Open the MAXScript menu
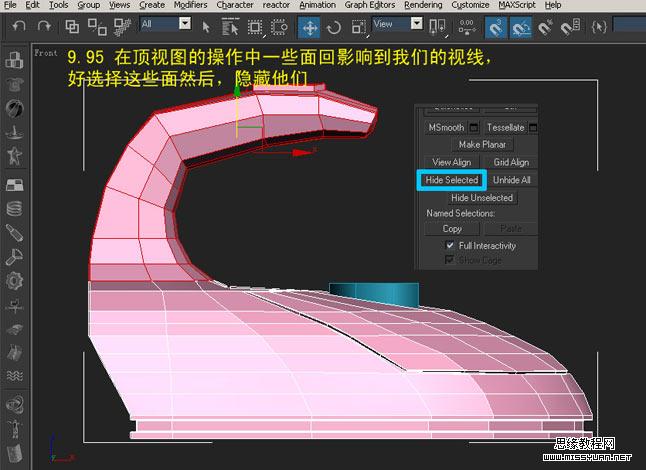 (517, 5)
